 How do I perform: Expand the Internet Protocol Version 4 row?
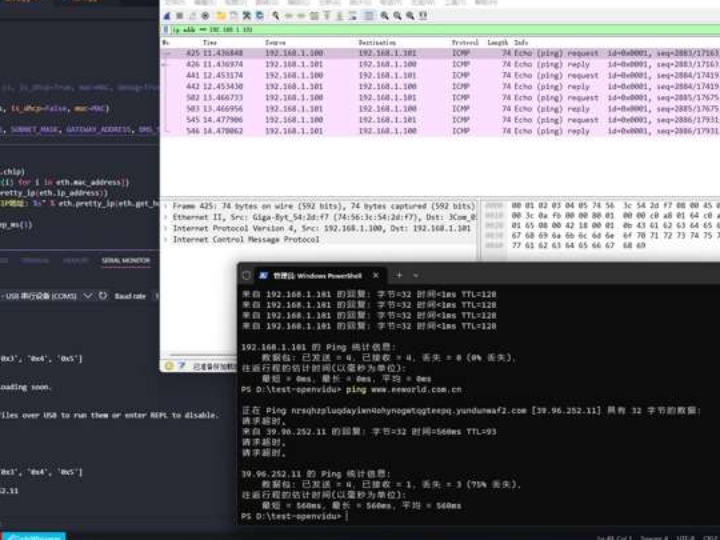[166, 228]
